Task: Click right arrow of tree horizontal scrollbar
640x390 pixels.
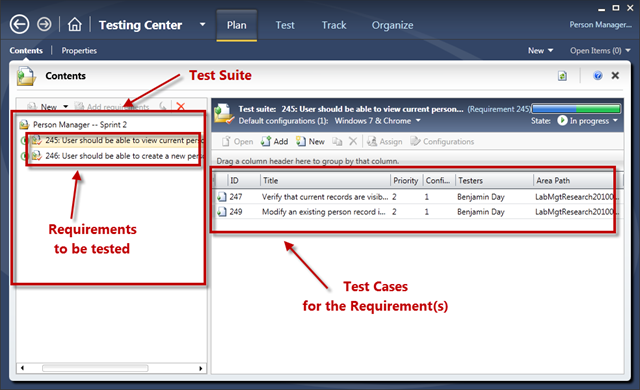Action: point(200,368)
